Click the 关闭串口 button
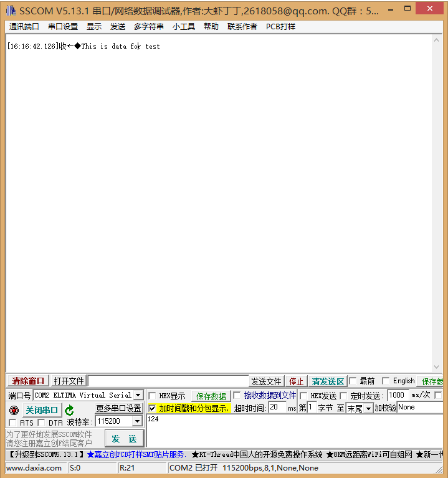This screenshot has width=448, height=478. (42, 410)
